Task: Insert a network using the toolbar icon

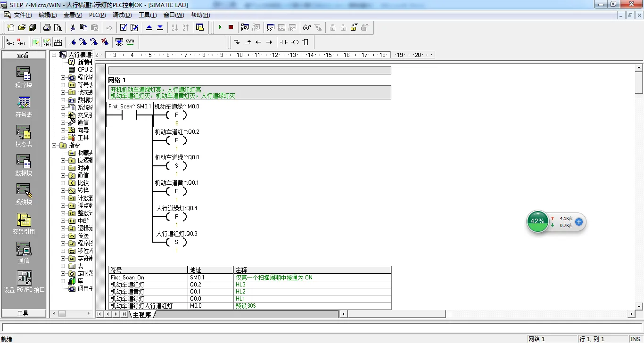Action: 10,42
